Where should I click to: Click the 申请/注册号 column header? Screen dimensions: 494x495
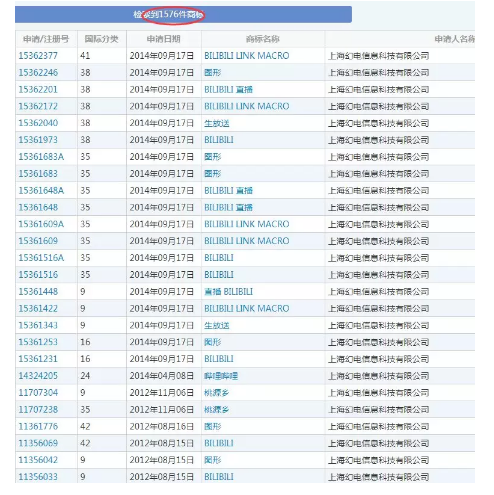46,39
